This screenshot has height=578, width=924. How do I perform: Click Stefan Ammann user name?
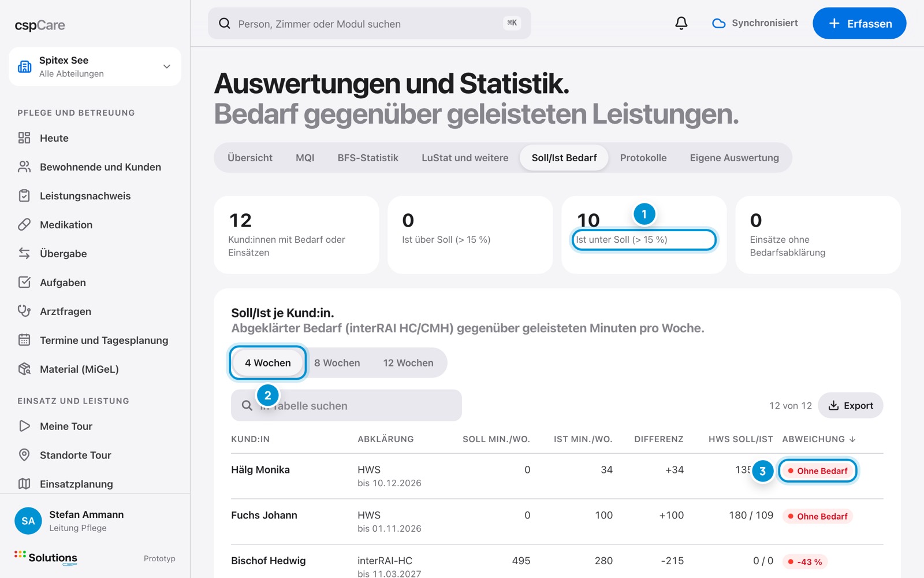[86, 514]
